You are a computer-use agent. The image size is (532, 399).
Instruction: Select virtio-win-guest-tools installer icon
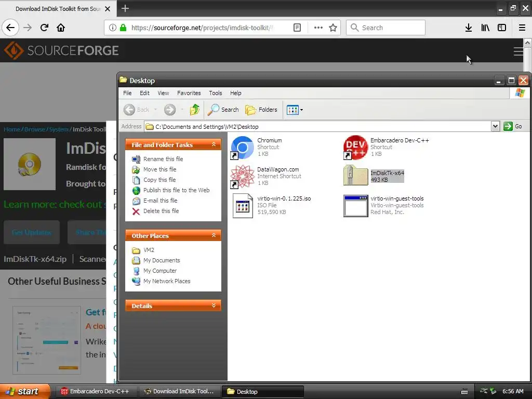(x=355, y=206)
